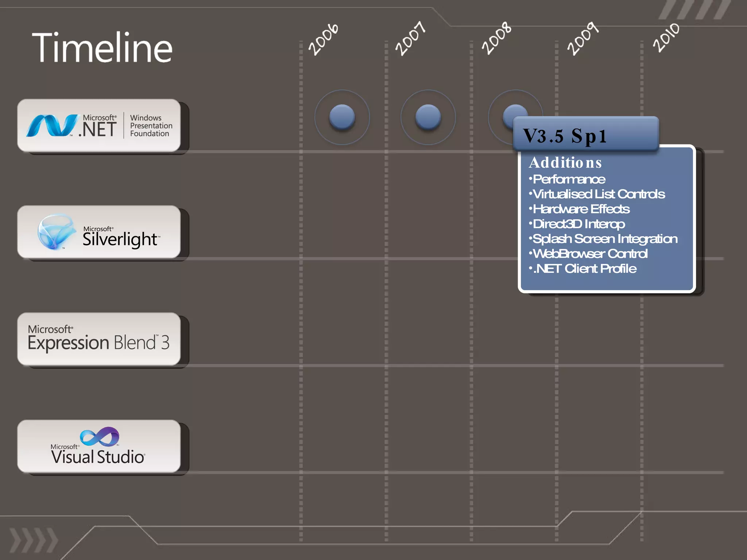Click the 2006 year label
747x560 pixels.
coord(324,39)
